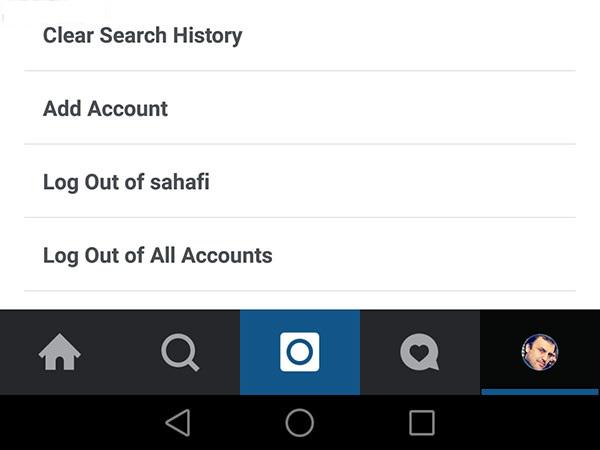Tap Log Out of sahafi
600x450 pixels.
[x=126, y=182]
